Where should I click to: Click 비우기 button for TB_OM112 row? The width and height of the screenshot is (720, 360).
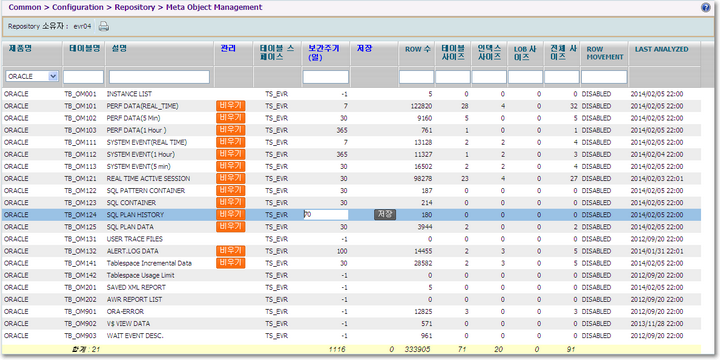tap(231, 154)
